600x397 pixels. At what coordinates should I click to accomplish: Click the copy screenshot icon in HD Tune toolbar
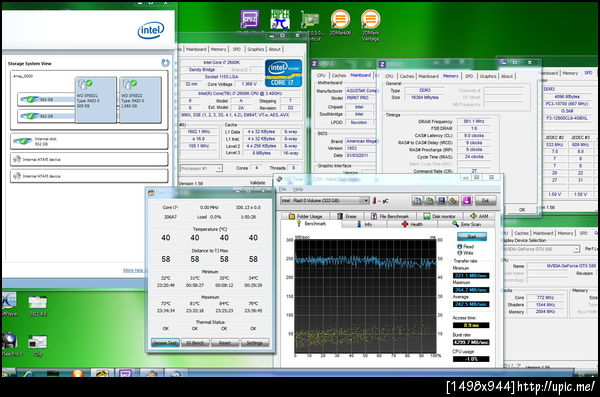[x=429, y=200]
